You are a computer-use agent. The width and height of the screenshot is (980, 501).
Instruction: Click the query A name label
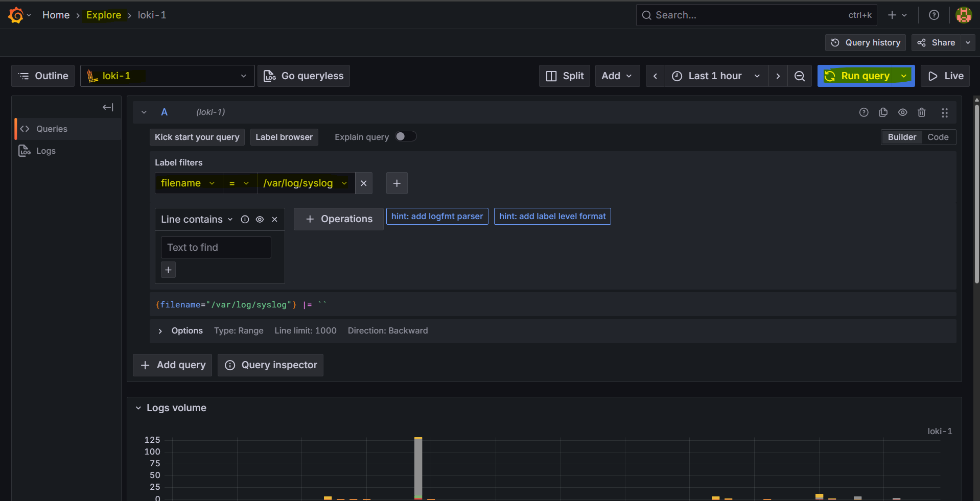pyautogui.click(x=165, y=112)
